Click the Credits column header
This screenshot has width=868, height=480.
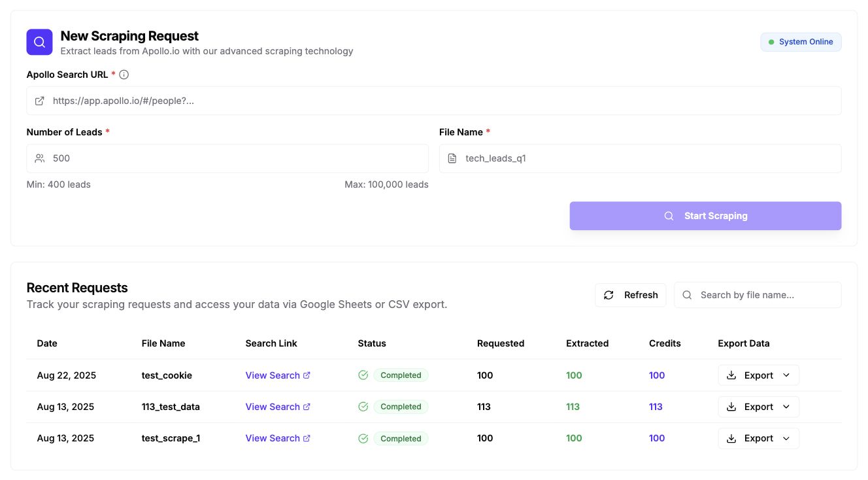tap(665, 343)
